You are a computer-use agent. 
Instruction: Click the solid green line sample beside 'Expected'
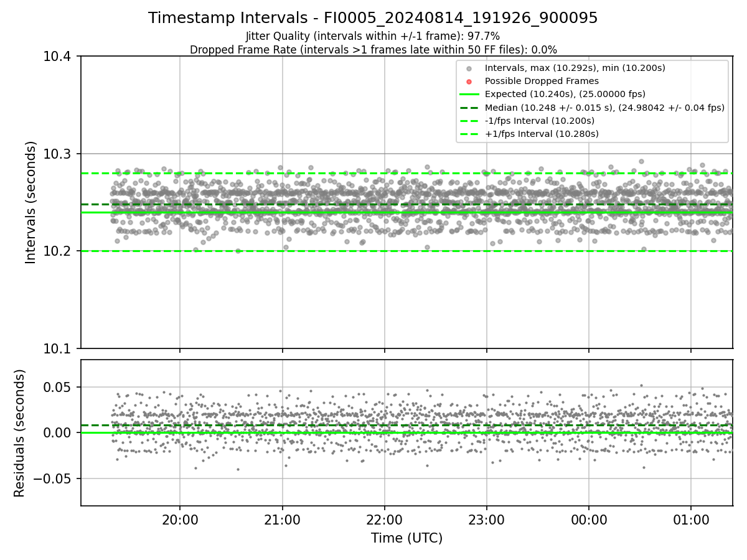coord(469,95)
